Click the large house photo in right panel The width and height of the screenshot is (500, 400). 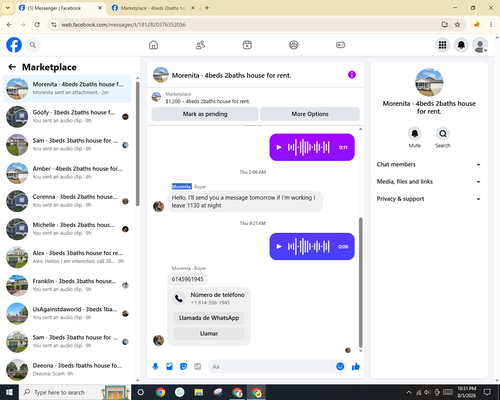[429, 82]
